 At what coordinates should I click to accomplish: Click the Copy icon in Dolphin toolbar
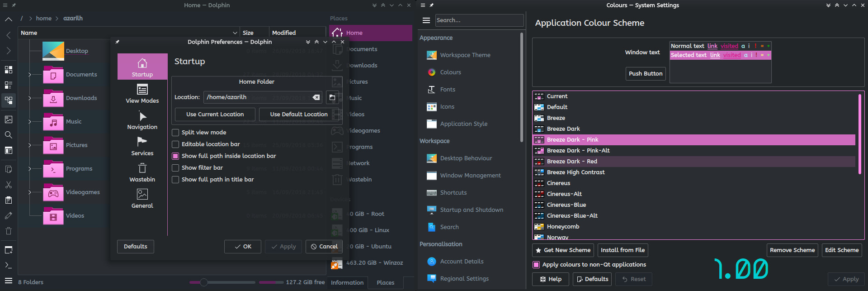(x=8, y=169)
